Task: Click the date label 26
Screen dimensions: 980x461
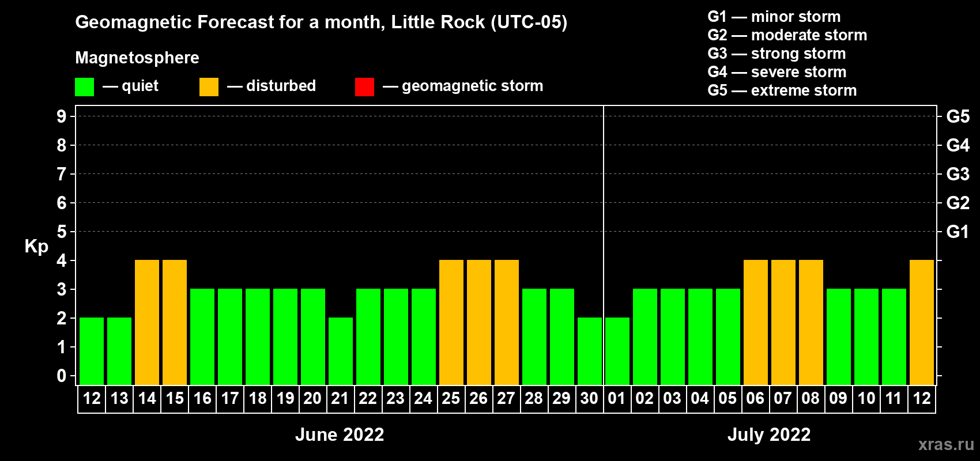Action: click(479, 399)
